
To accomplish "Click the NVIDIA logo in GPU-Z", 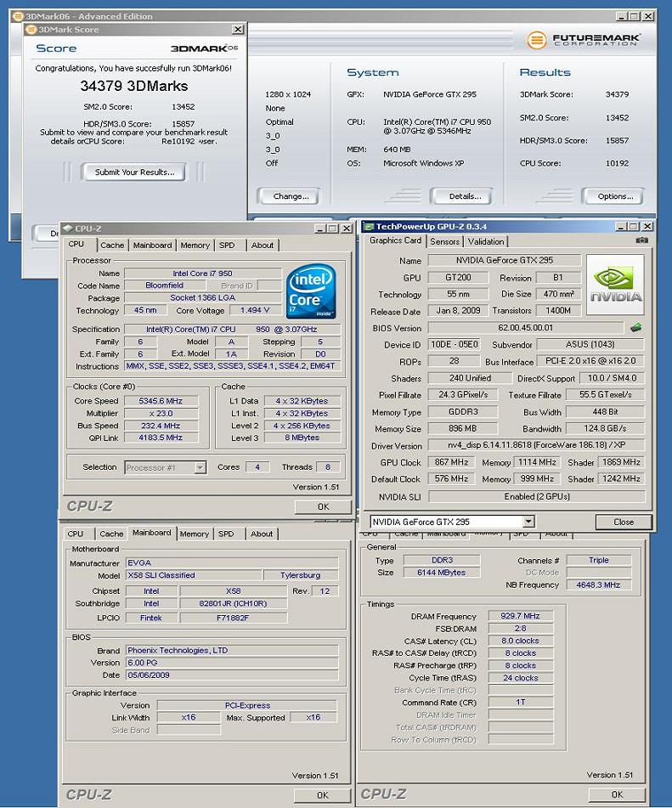I will (x=615, y=285).
